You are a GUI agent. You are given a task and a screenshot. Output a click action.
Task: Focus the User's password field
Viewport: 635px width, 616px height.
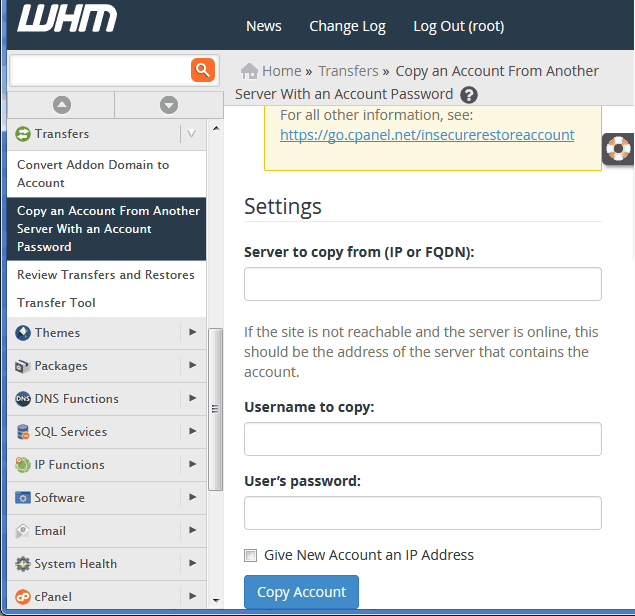[423, 513]
